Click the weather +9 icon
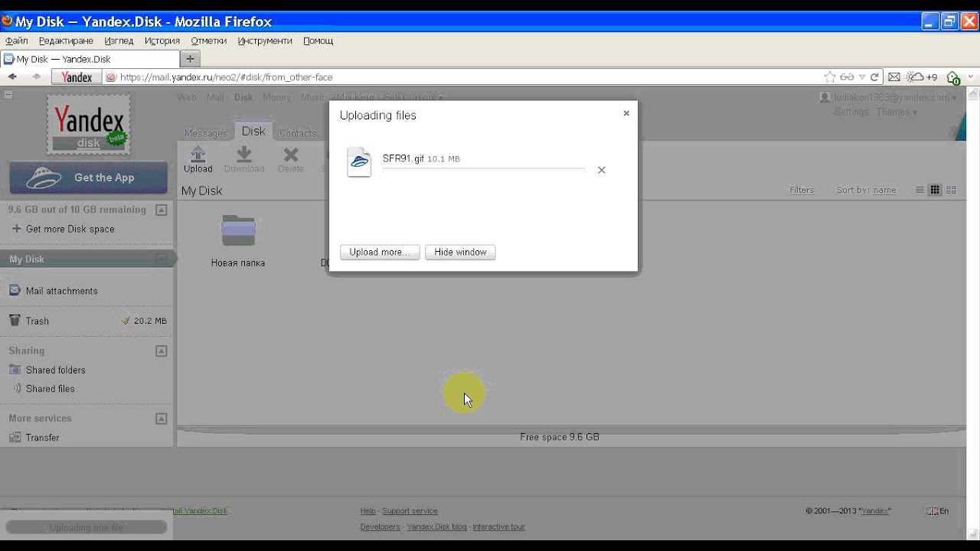This screenshot has width=980, height=551. [922, 77]
